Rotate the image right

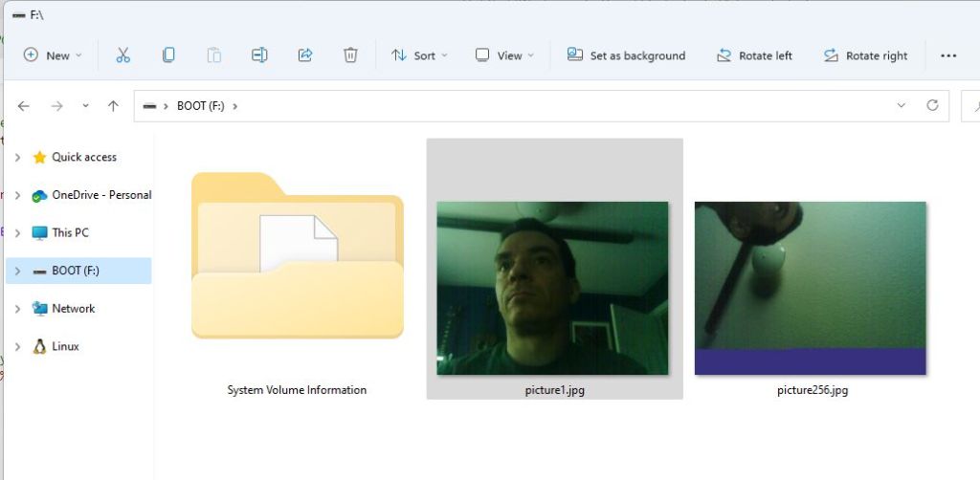tap(865, 55)
